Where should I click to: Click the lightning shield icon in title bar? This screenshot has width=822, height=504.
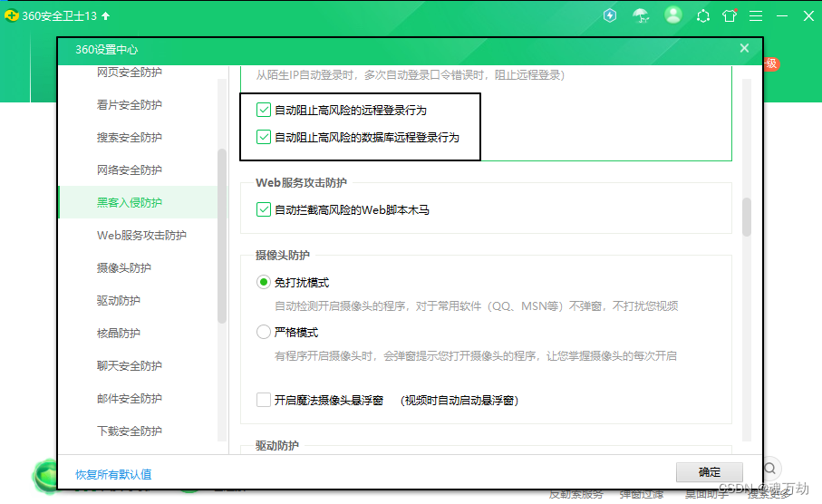click(610, 15)
